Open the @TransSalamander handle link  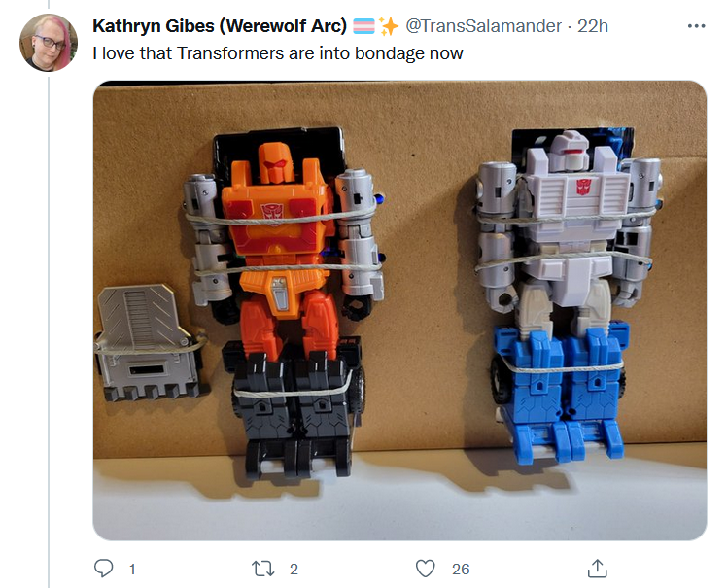pyautogui.click(x=484, y=26)
